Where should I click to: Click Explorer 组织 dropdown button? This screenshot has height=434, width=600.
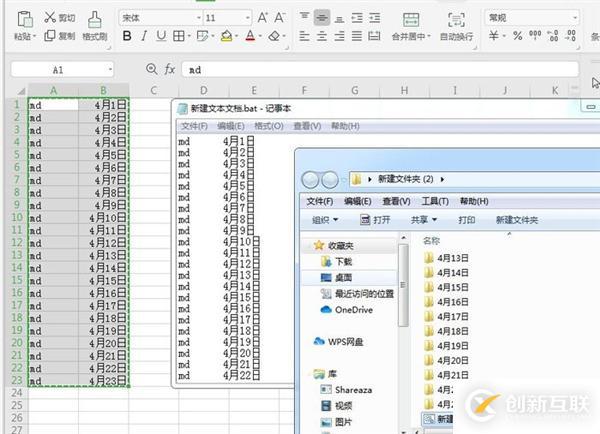[325, 220]
